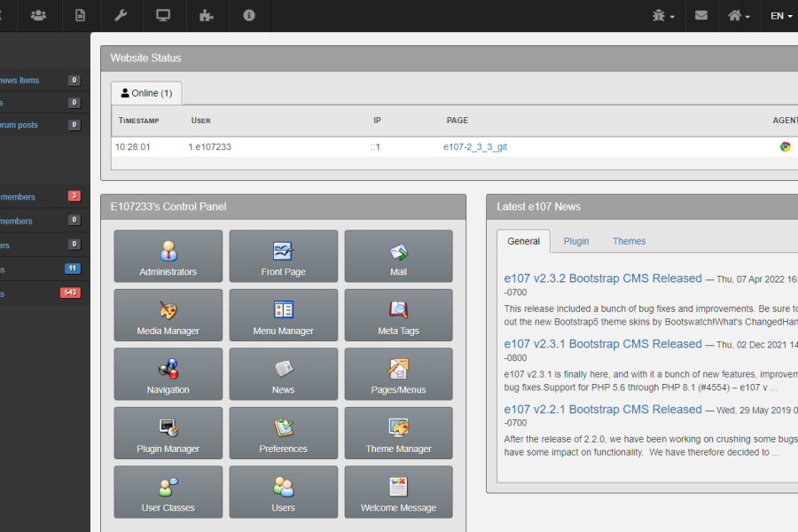
Task: Open the e107-2_3_3_git page link
Action: [475, 146]
